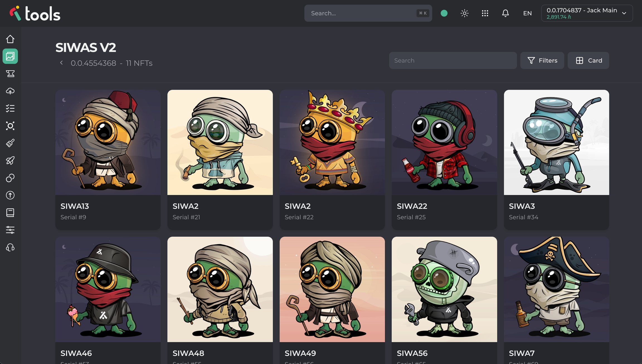Toggle light theme with sun icon
The image size is (642, 364).
pos(465,13)
